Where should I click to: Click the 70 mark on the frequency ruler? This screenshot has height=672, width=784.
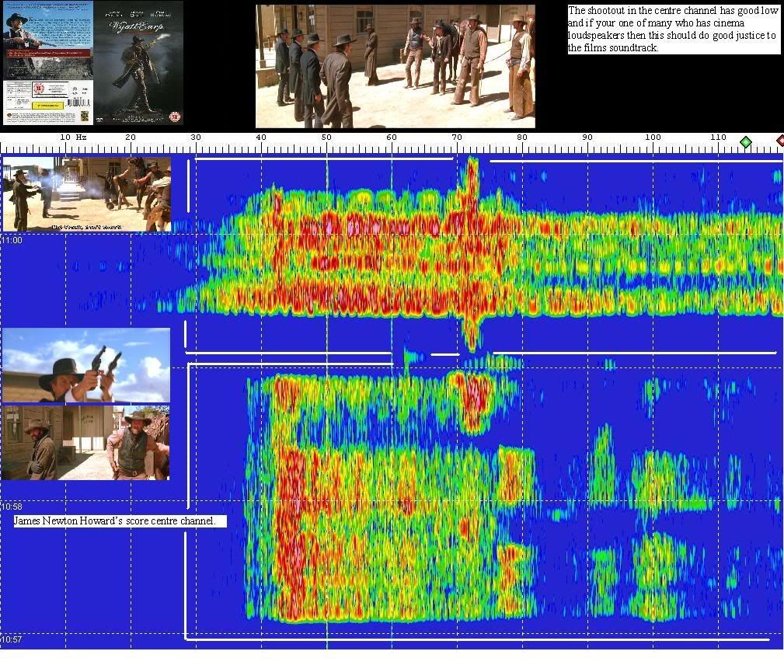(x=457, y=138)
